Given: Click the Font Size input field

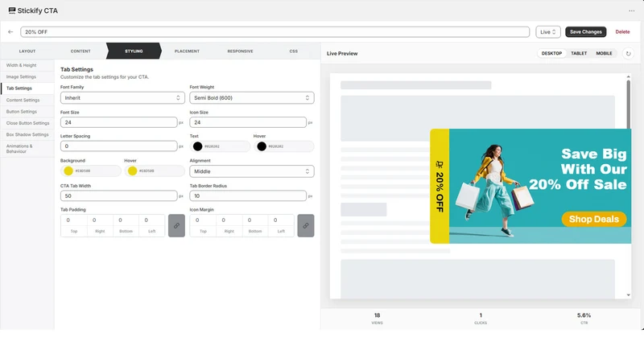Looking at the screenshot, I should point(118,122).
